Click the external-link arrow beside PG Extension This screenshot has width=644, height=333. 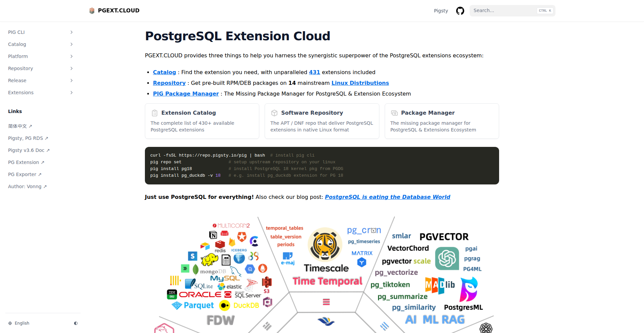click(42, 162)
